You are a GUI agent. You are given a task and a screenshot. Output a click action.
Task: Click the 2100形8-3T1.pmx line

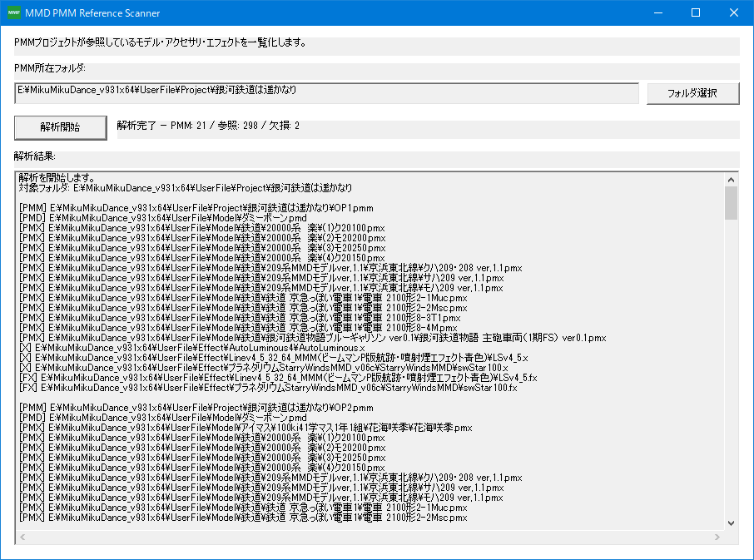(x=240, y=318)
